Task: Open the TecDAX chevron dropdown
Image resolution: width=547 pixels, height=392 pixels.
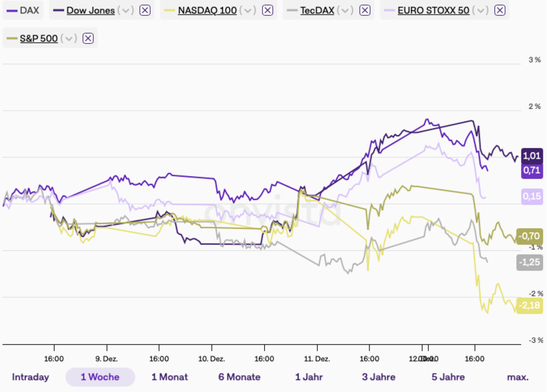Action: (345, 11)
